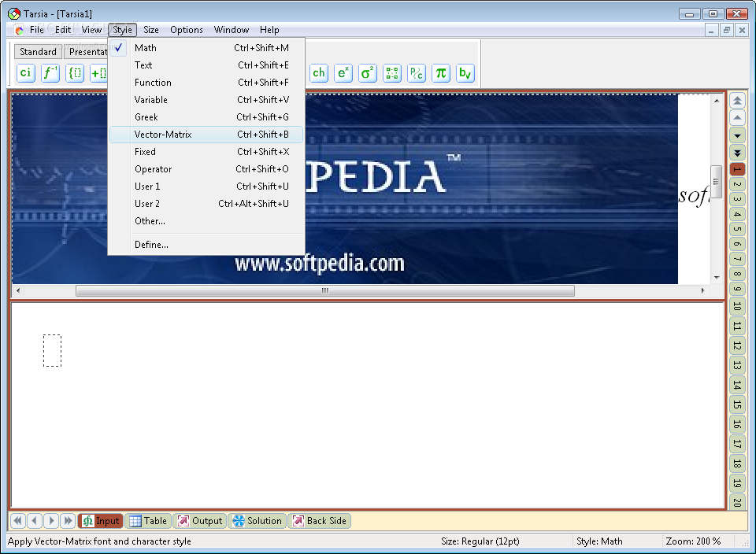
Task: Click the 'ch' hyperbolic function icon
Action: click(319, 73)
